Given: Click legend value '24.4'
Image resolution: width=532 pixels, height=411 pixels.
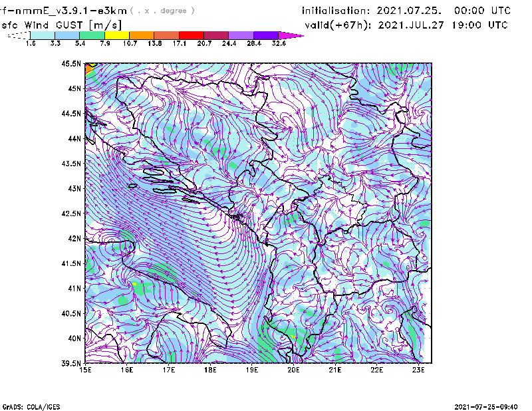Looking at the screenshot, I should tap(229, 43).
